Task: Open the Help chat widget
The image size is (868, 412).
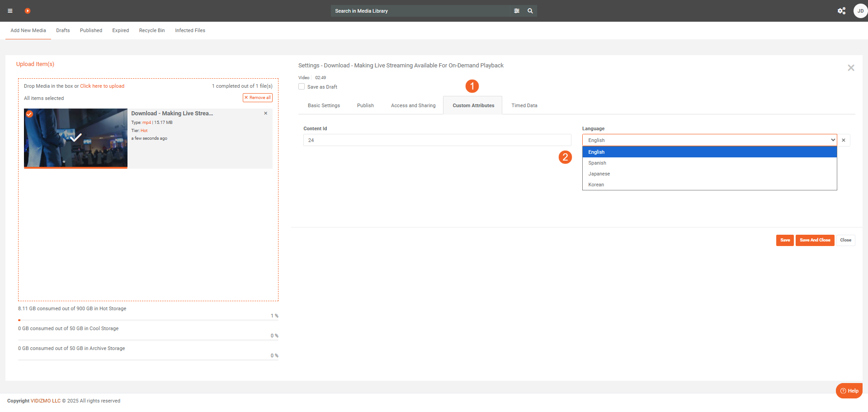Action: click(849, 391)
